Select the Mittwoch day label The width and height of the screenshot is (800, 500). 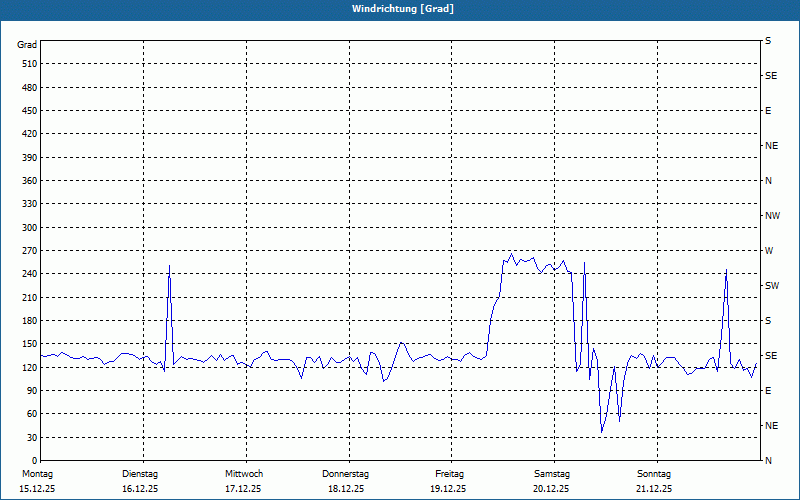point(244,474)
